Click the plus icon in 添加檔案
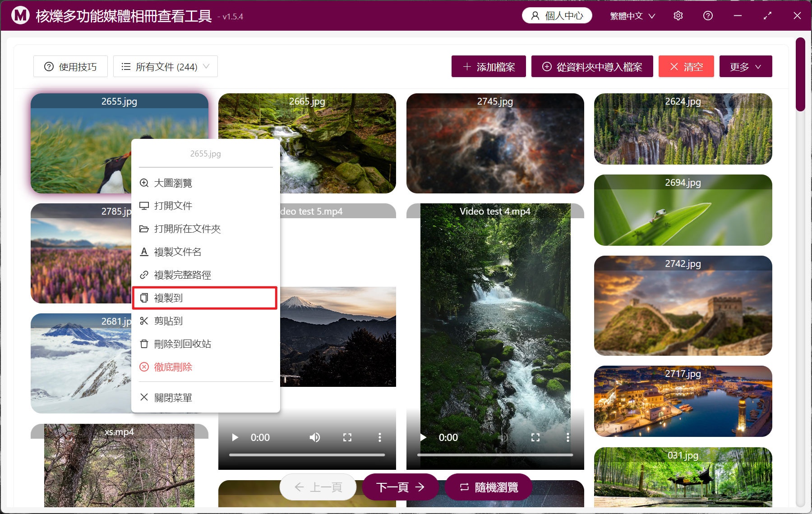The height and width of the screenshot is (514, 812). (x=467, y=67)
